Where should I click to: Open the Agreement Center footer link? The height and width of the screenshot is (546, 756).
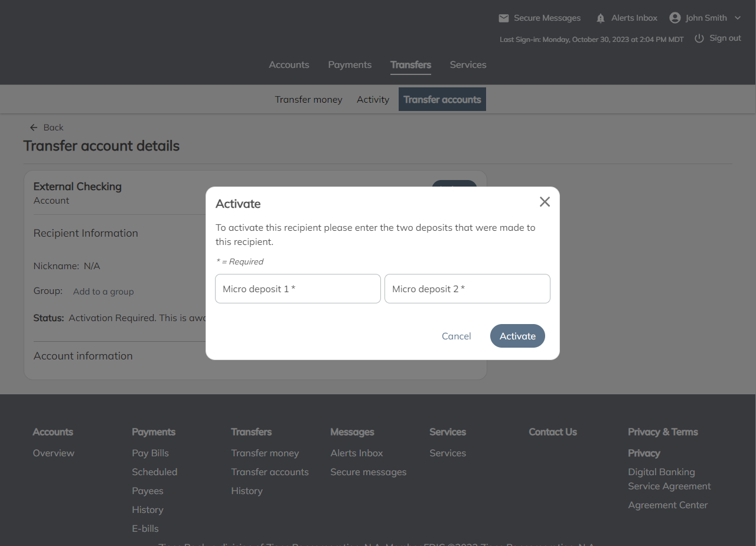[x=667, y=505]
